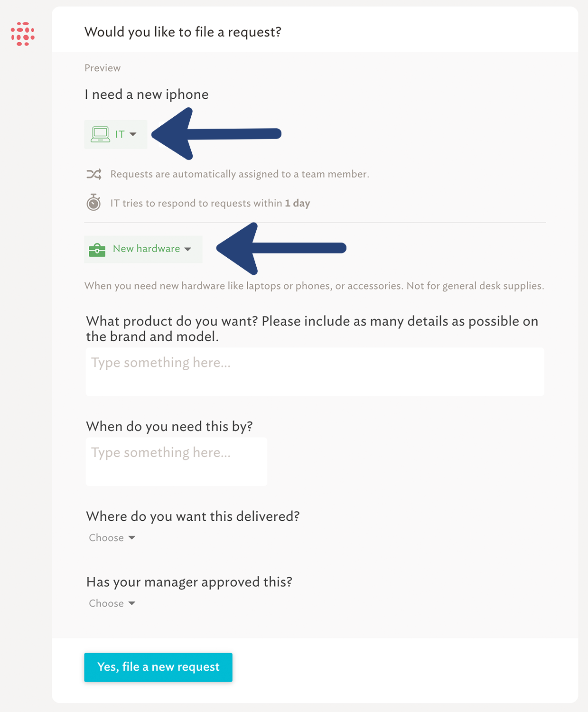Click the caret arrow next to New hardware
588x712 pixels.
188,249
